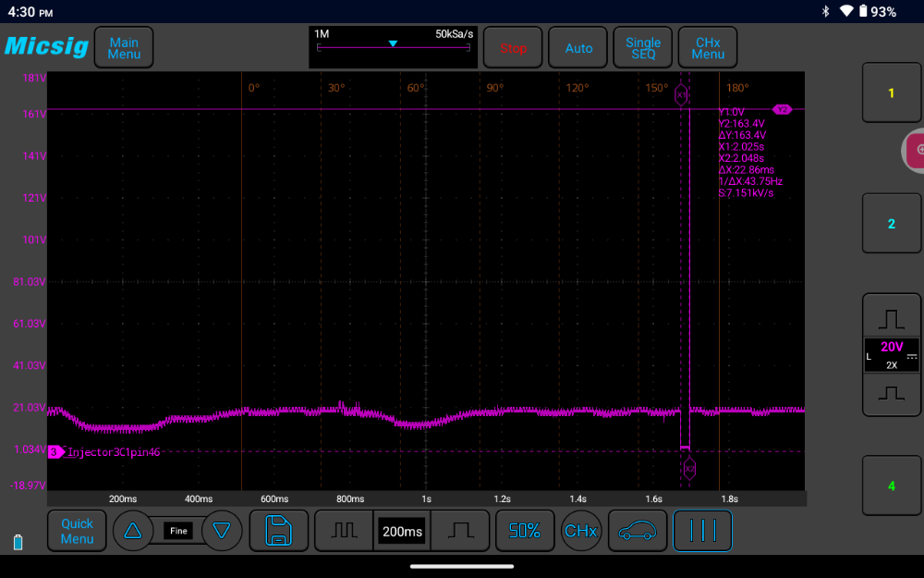Toggle channel 2 display

[891, 224]
